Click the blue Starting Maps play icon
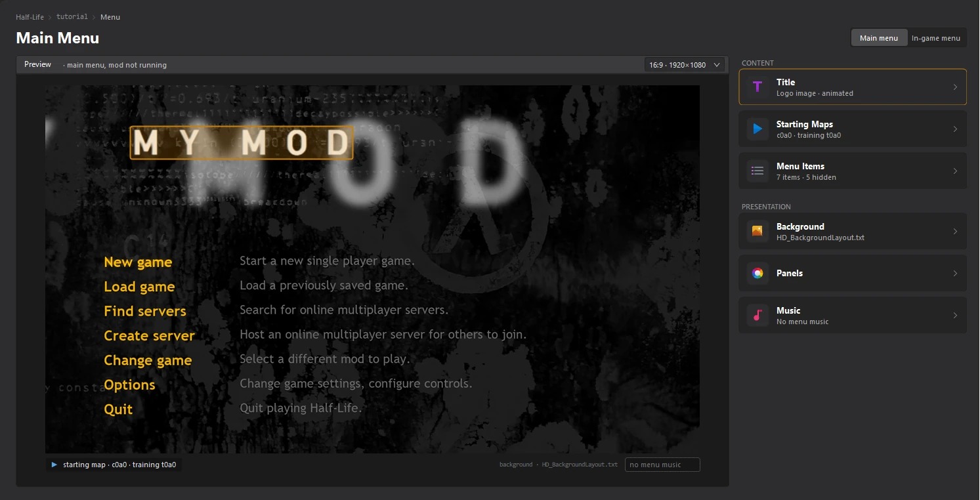 [x=757, y=129]
